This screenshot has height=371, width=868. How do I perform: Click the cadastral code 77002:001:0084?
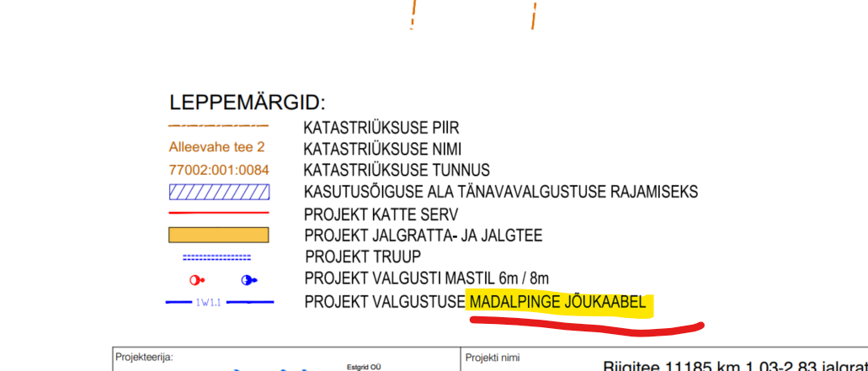pyautogui.click(x=219, y=170)
